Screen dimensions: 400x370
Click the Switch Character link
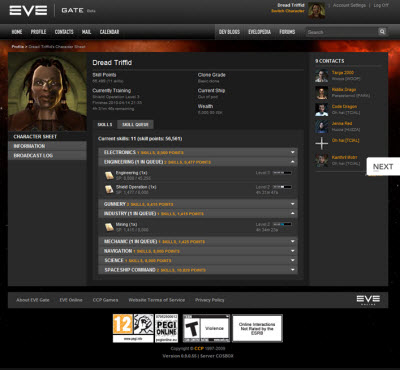[x=288, y=11]
